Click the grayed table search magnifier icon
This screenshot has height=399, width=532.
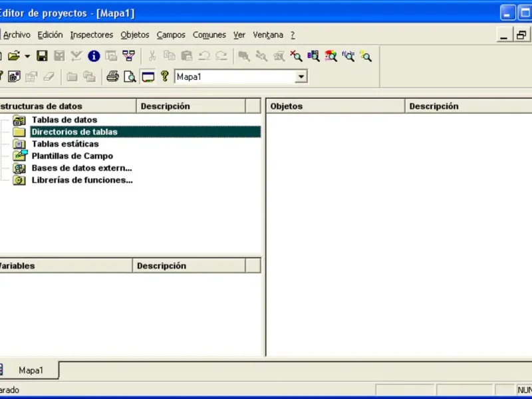(279, 56)
